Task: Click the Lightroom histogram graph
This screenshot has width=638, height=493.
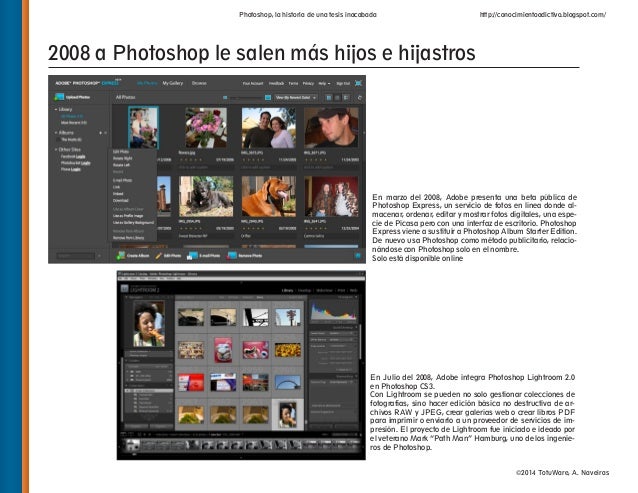Action: pos(333,311)
